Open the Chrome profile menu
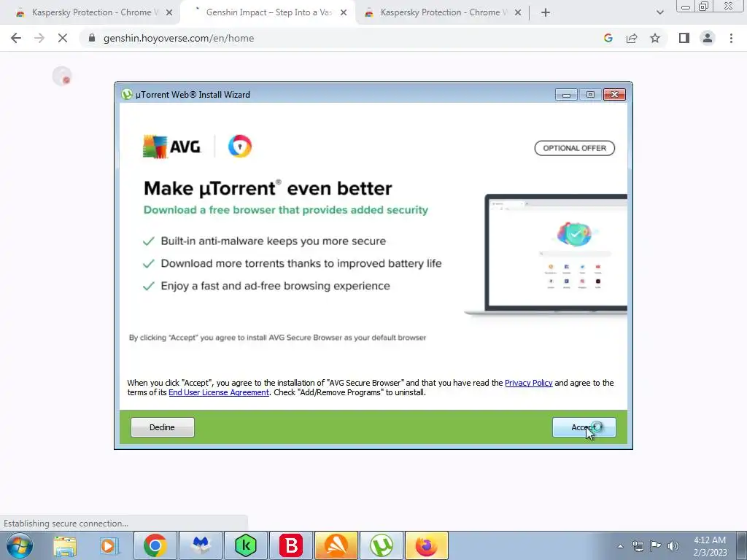Image resolution: width=747 pixels, height=560 pixels. point(708,38)
